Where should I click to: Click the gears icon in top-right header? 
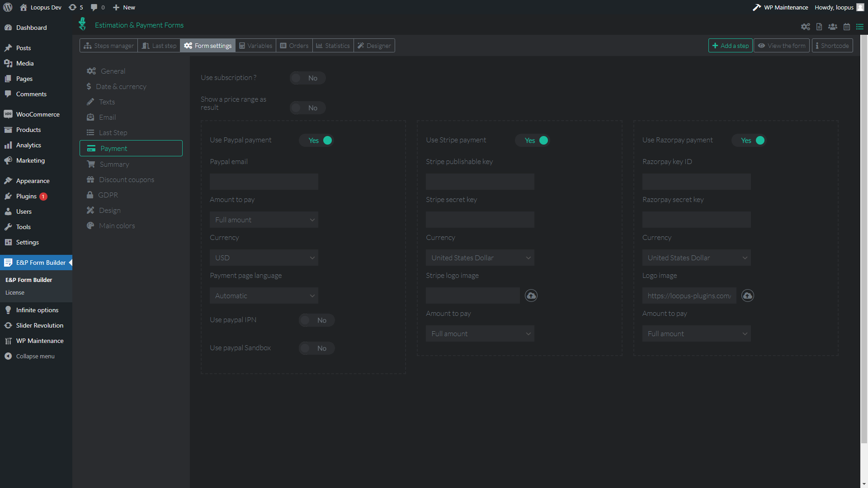[x=806, y=27]
